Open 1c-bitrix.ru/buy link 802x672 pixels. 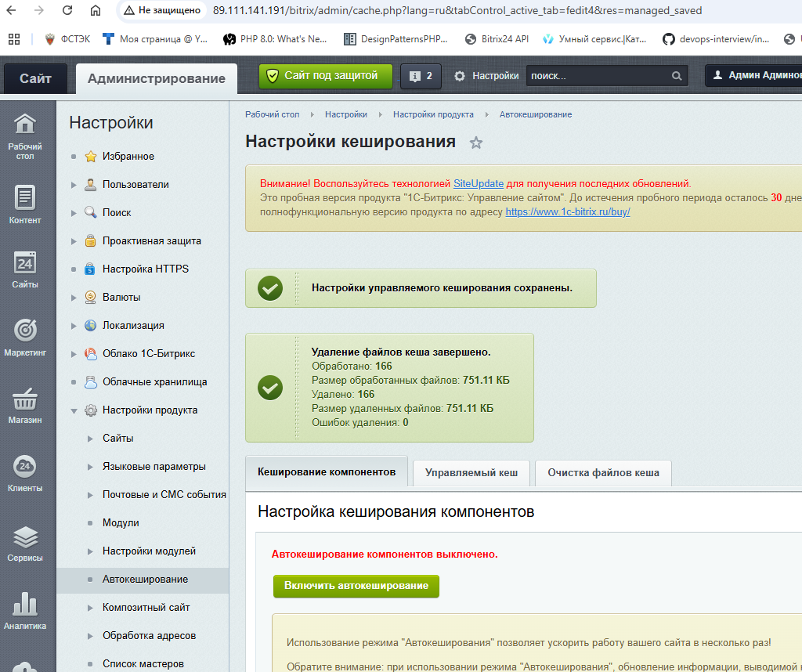tap(568, 211)
